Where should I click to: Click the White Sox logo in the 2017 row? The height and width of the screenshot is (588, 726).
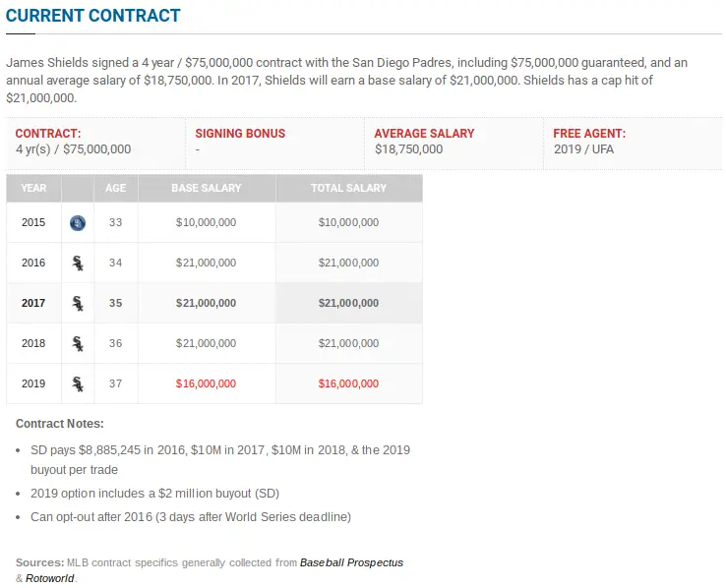78,304
